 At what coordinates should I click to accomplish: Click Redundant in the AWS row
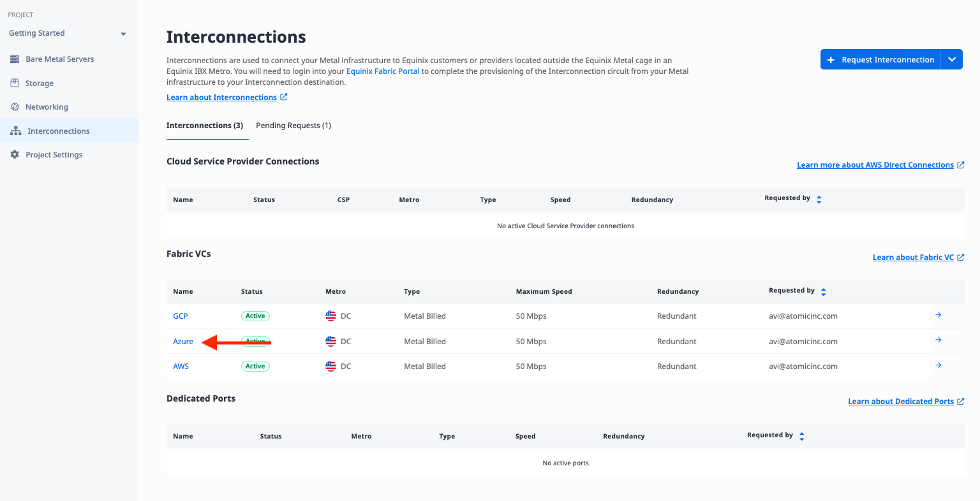(677, 367)
